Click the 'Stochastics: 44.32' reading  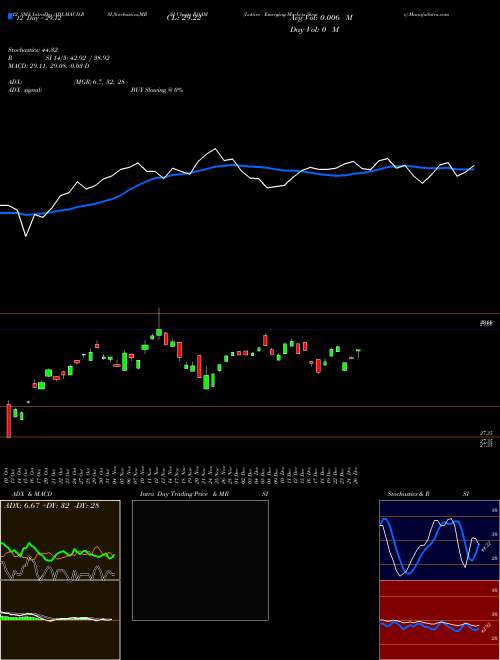coord(32,50)
